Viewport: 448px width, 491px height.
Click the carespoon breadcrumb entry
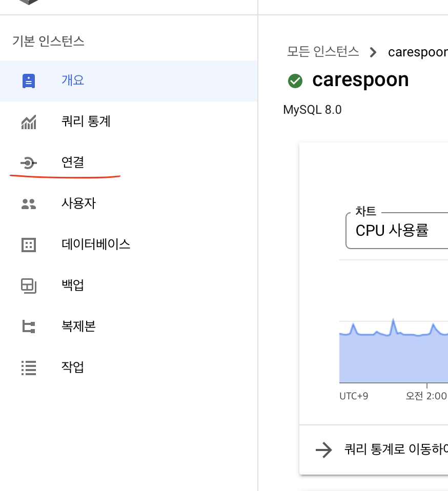[x=418, y=52]
